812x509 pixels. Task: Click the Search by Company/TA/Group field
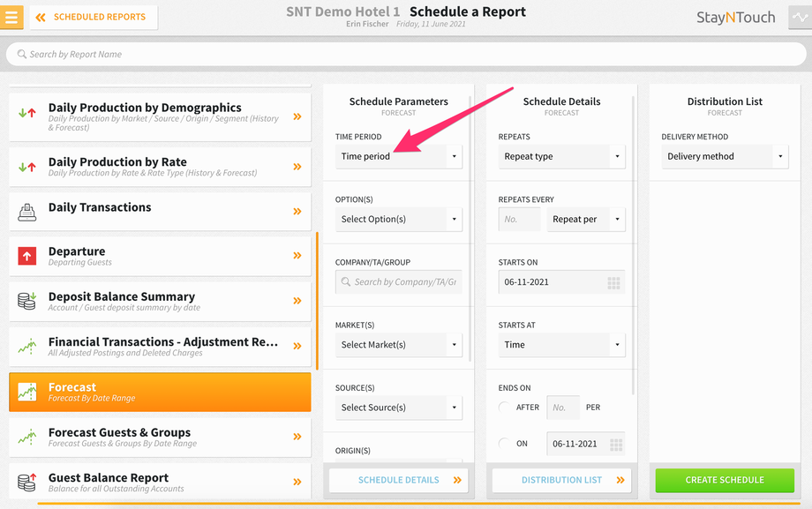point(398,281)
